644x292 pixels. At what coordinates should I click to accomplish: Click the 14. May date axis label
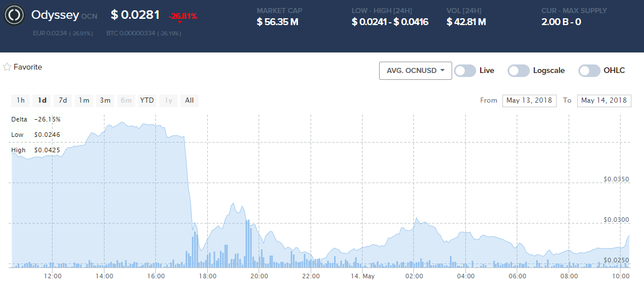[x=362, y=276]
